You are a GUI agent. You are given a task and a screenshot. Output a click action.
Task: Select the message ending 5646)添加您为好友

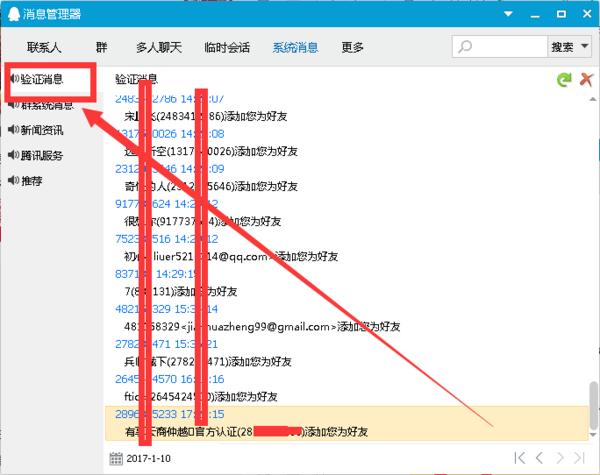coord(211,186)
